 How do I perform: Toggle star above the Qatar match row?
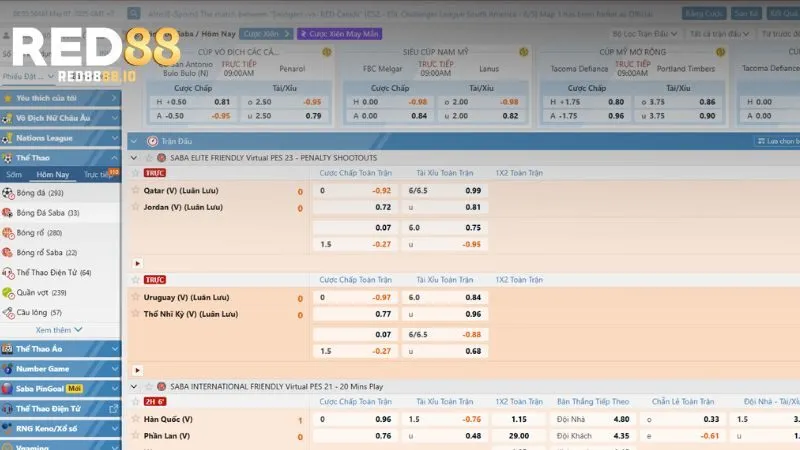[135, 173]
